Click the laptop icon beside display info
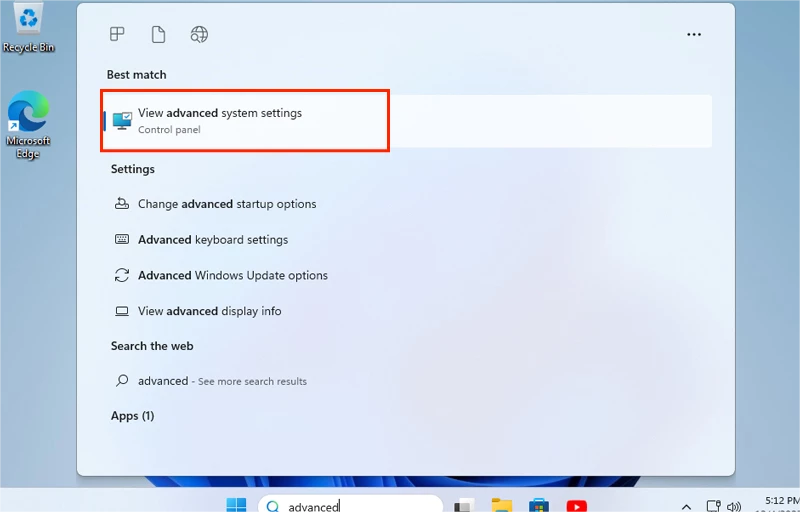 click(121, 311)
